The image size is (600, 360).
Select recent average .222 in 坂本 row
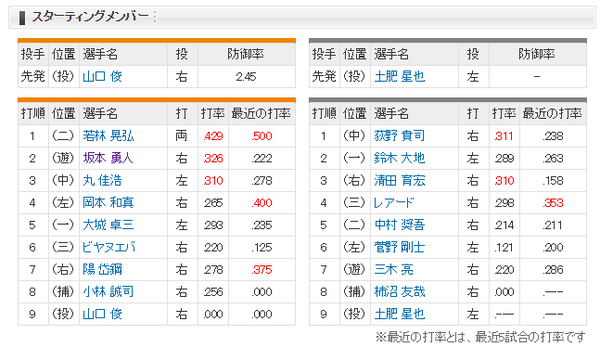point(262,158)
